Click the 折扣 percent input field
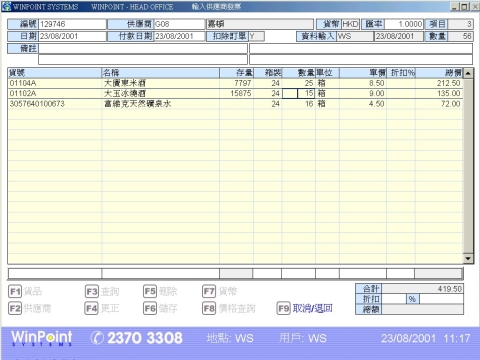Screen dimensions: 480x360 click(394, 299)
